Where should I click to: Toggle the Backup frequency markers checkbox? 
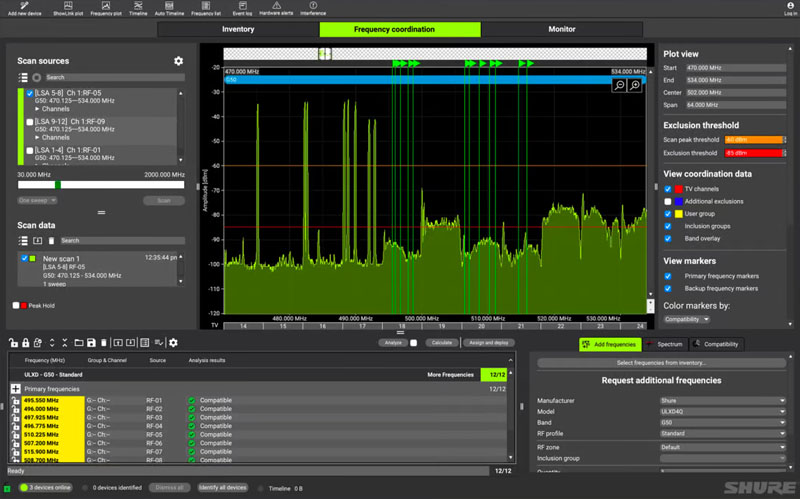tap(668, 287)
